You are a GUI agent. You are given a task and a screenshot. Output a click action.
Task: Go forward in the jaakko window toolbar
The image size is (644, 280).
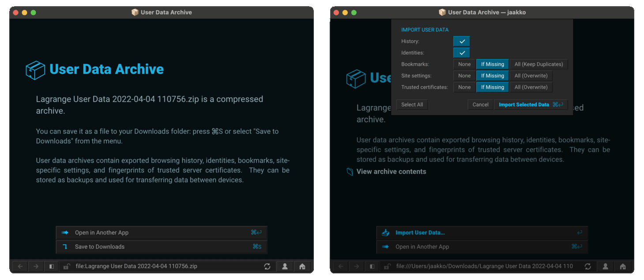[x=356, y=266]
